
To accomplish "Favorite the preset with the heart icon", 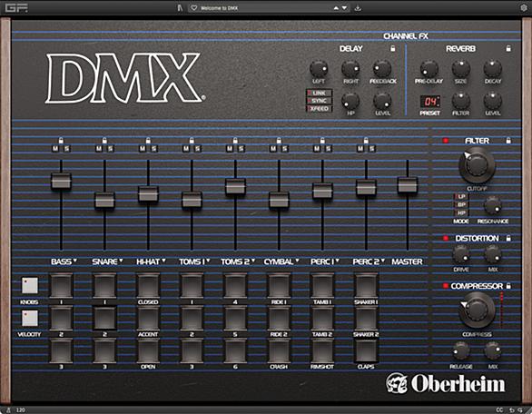I will click(193, 8).
